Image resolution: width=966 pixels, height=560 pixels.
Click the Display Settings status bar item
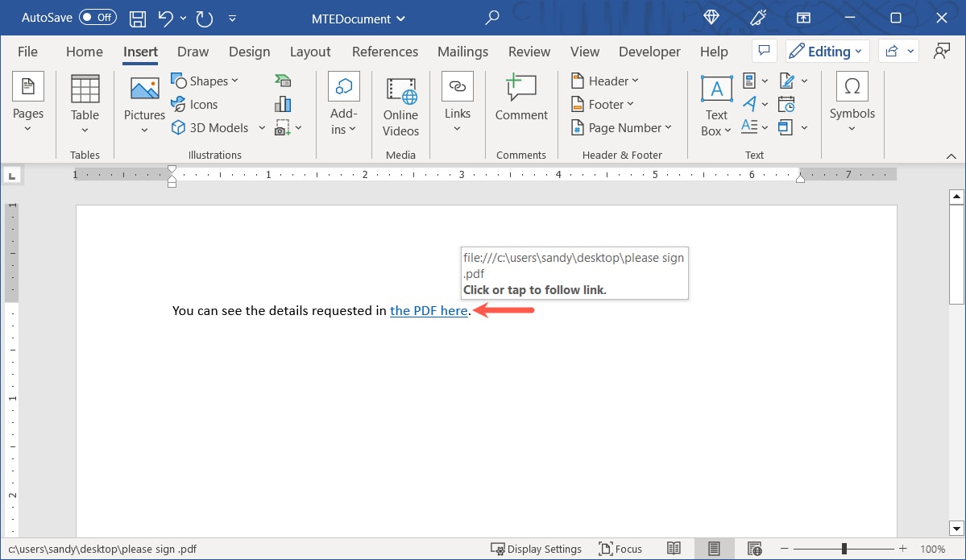[536, 549]
